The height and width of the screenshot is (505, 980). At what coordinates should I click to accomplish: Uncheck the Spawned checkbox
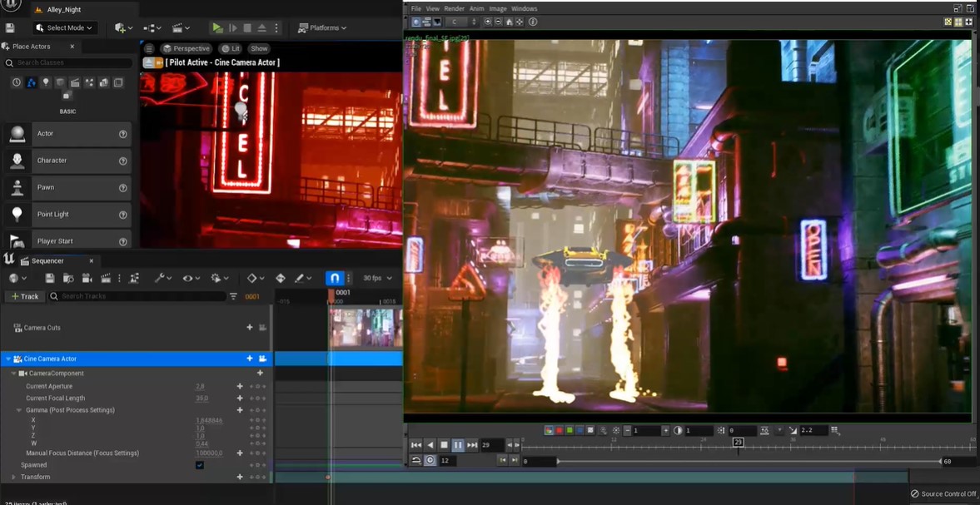click(x=200, y=465)
